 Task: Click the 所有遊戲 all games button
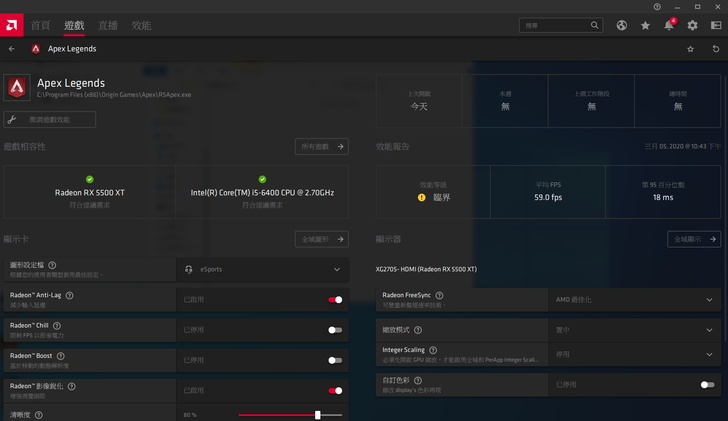[x=321, y=146]
